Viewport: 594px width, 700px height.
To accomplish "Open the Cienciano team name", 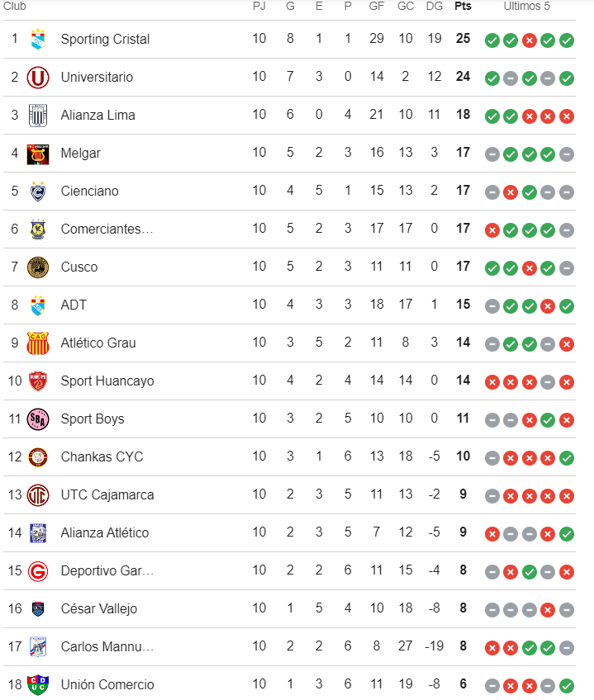I will tap(90, 191).
